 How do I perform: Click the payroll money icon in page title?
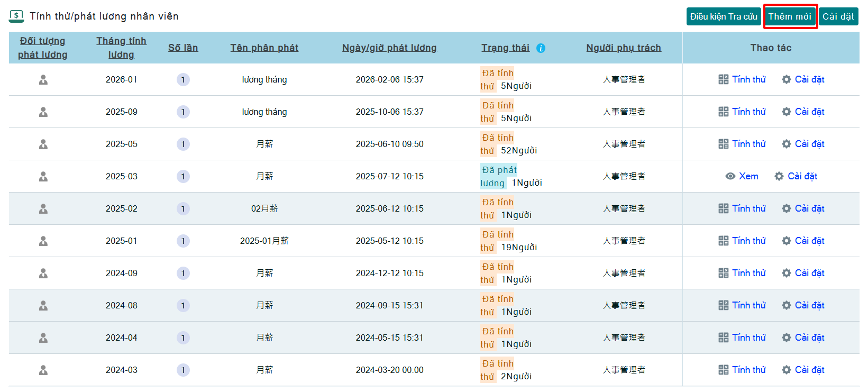pyautogui.click(x=16, y=16)
